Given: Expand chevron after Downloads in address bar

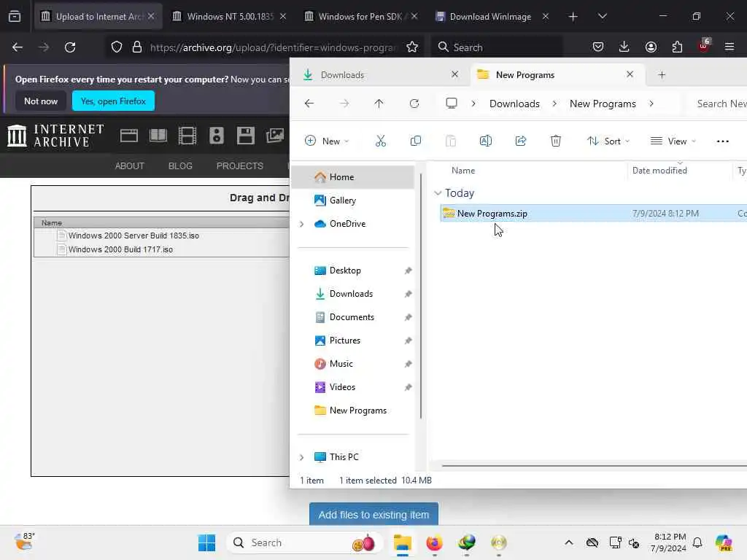Looking at the screenshot, I should tap(554, 104).
